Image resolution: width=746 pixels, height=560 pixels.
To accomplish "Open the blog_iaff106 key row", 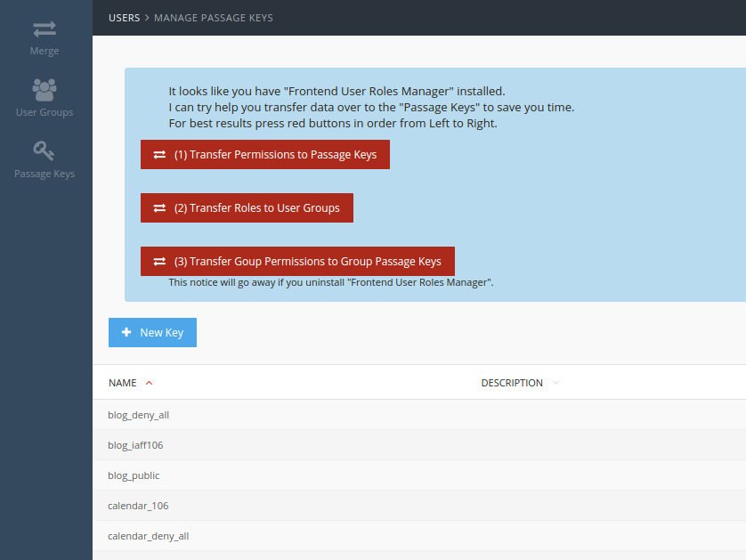I will click(419, 445).
